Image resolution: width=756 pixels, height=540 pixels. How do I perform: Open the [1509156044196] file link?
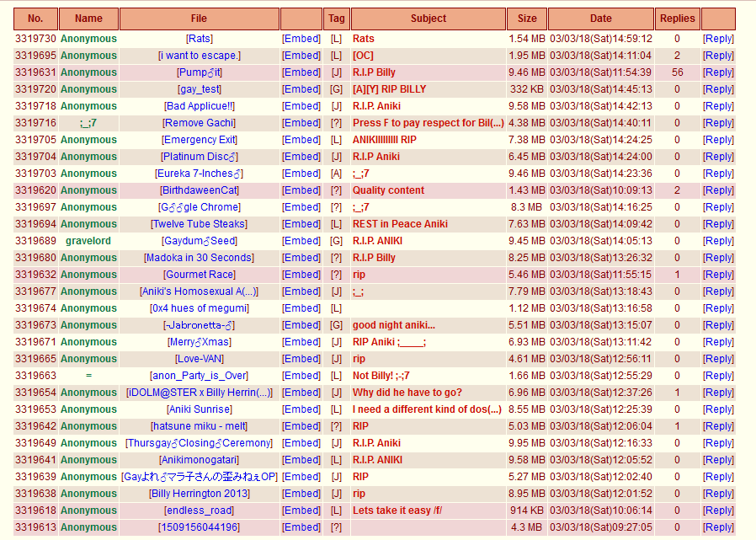200,527
